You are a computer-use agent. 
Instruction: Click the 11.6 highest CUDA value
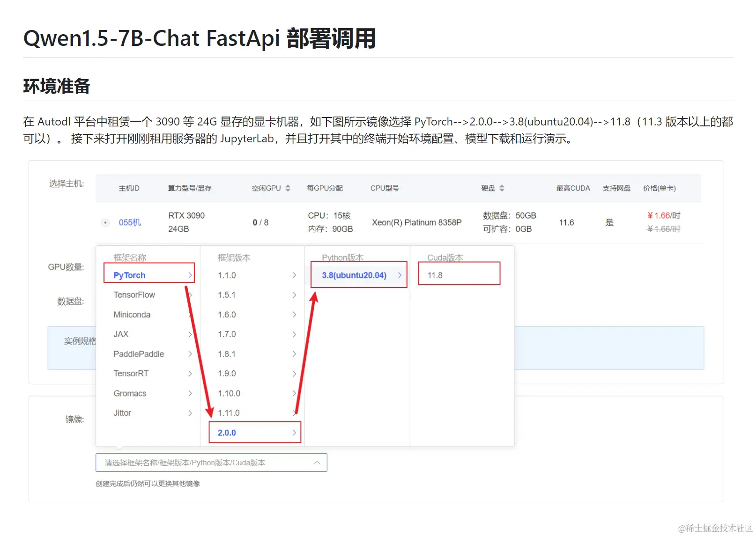[566, 222]
